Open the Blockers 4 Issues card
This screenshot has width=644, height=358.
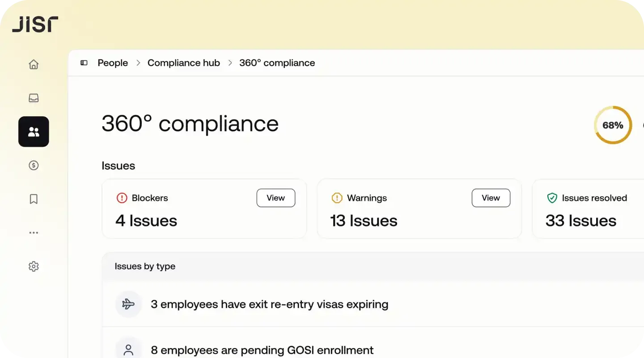click(x=204, y=209)
